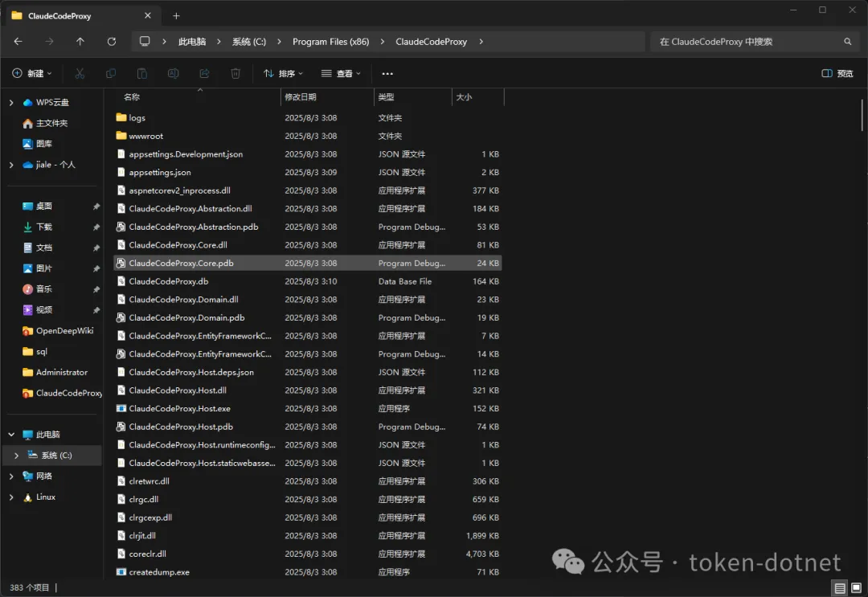The height and width of the screenshot is (597, 868).
Task: Collapse 此电脑 tree node chevron
Action: [x=11, y=435]
